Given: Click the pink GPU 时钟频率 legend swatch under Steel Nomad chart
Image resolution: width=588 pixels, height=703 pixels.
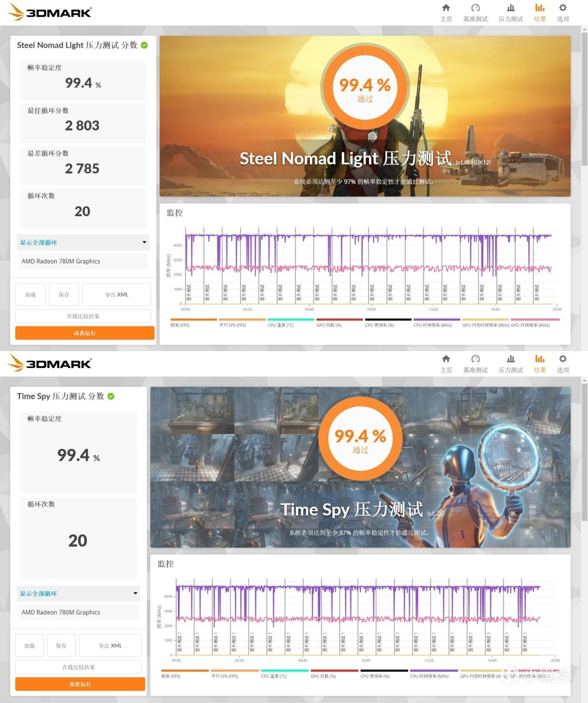Looking at the screenshot, I should click(535, 319).
